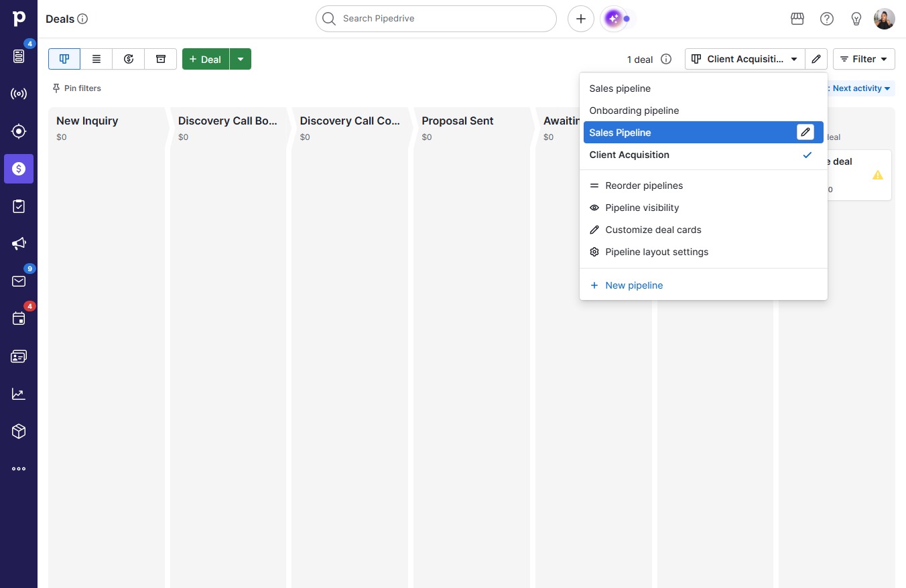This screenshot has width=906, height=588.
Task: Open the archive view of deals
Action: coord(161,59)
